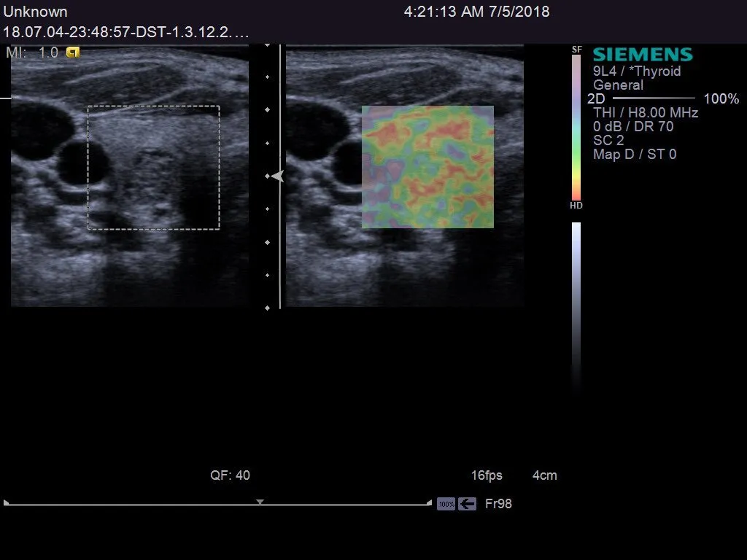The image size is (747, 560).
Task: Click the elastography color scale bar
Action: [x=576, y=127]
